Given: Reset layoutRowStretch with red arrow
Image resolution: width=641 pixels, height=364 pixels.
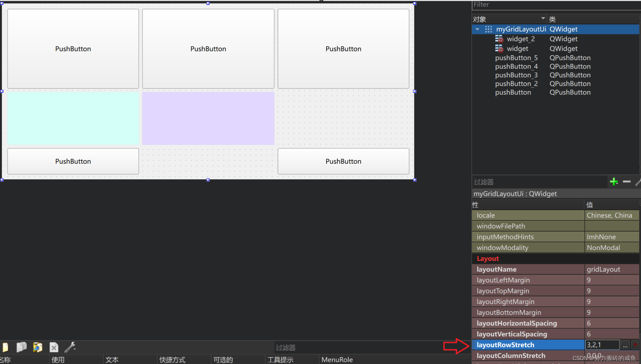Looking at the screenshot, I should pyautogui.click(x=635, y=345).
